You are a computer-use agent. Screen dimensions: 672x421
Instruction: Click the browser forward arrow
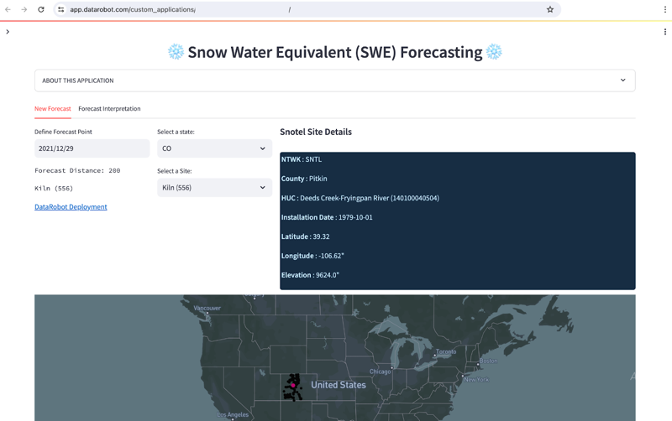[24, 9]
